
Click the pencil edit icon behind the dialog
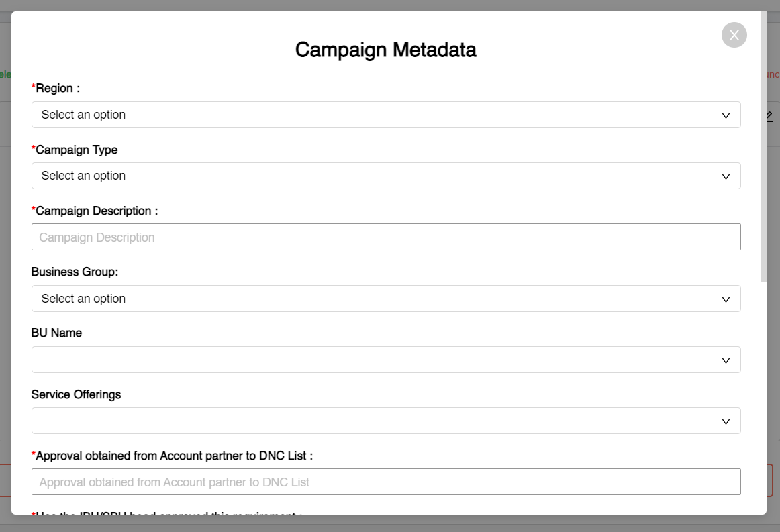768,116
